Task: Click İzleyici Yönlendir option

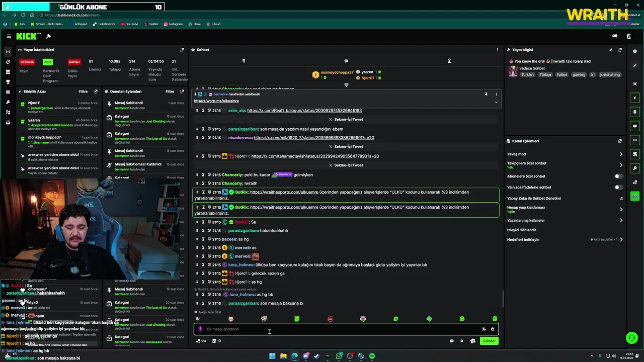Action: [522, 230]
